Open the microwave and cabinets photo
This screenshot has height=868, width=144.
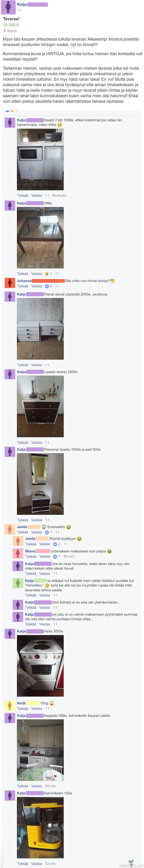40,159
